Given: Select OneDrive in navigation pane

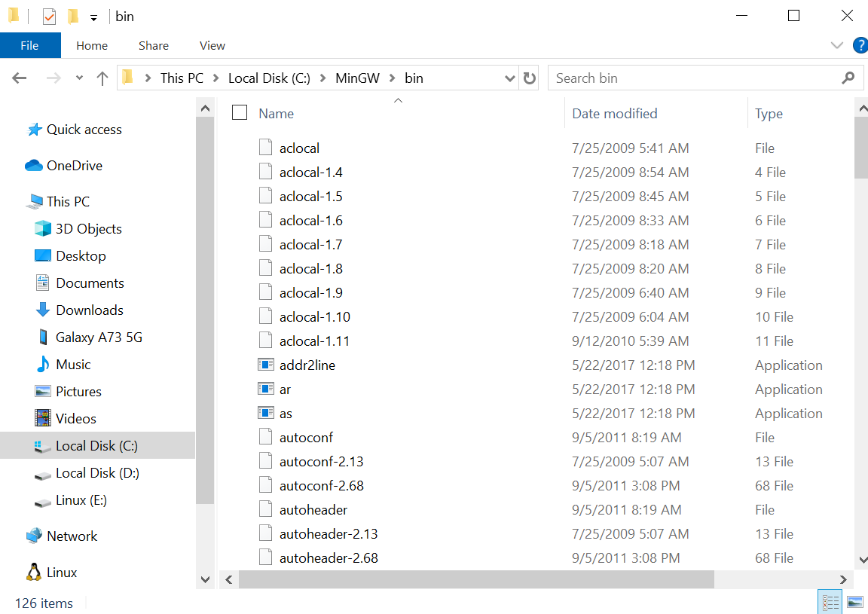Looking at the screenshot, I should tap(74, 166).
